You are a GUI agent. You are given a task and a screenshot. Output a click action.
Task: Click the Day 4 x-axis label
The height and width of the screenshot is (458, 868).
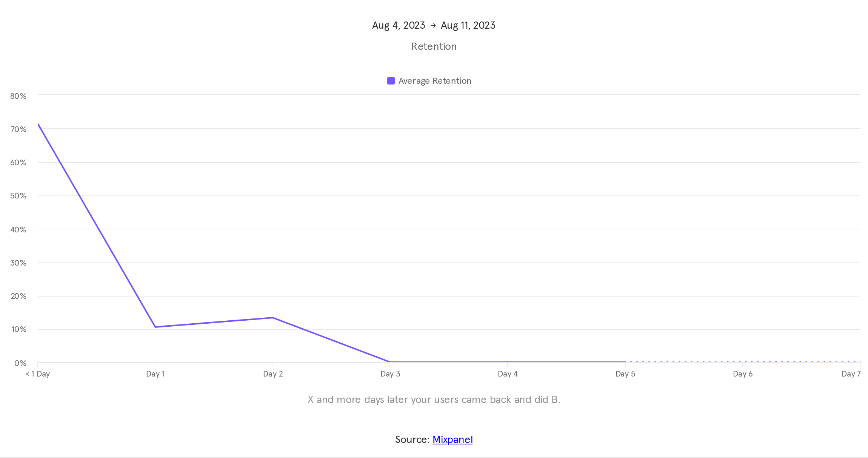tap(508, 374)
